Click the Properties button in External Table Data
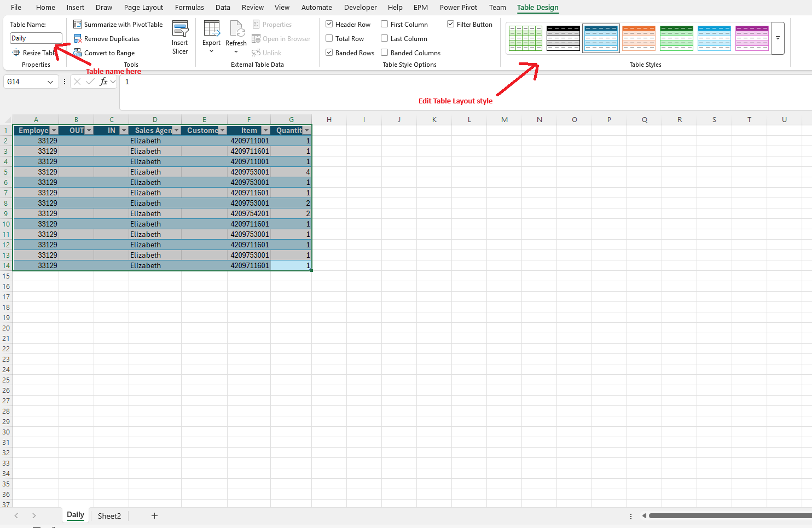Viewport: 812px width, 528px height. (x=272, y=25)
